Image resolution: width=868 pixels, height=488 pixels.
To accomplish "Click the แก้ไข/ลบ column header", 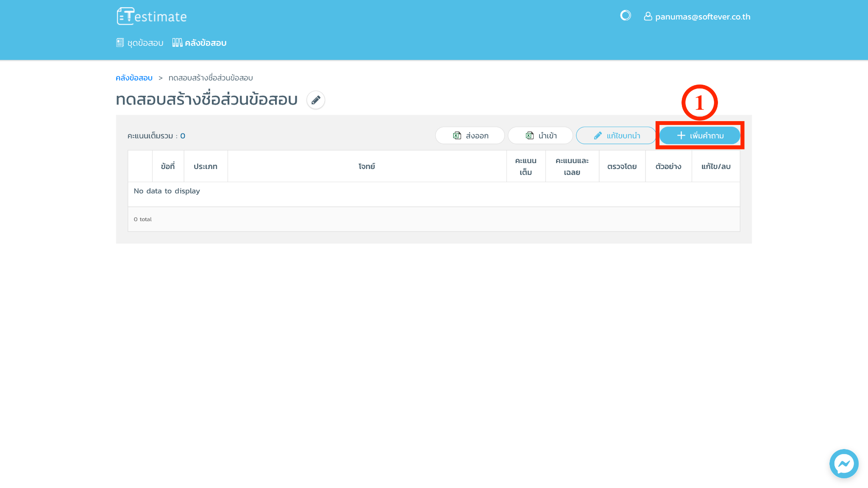I will [x=716, y=166].
